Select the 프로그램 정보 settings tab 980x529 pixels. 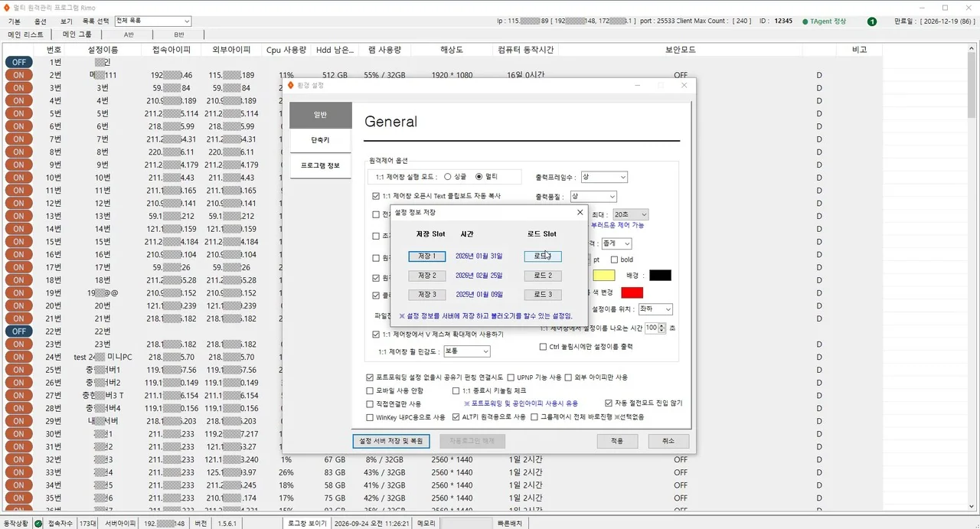[x=320, y=165]
